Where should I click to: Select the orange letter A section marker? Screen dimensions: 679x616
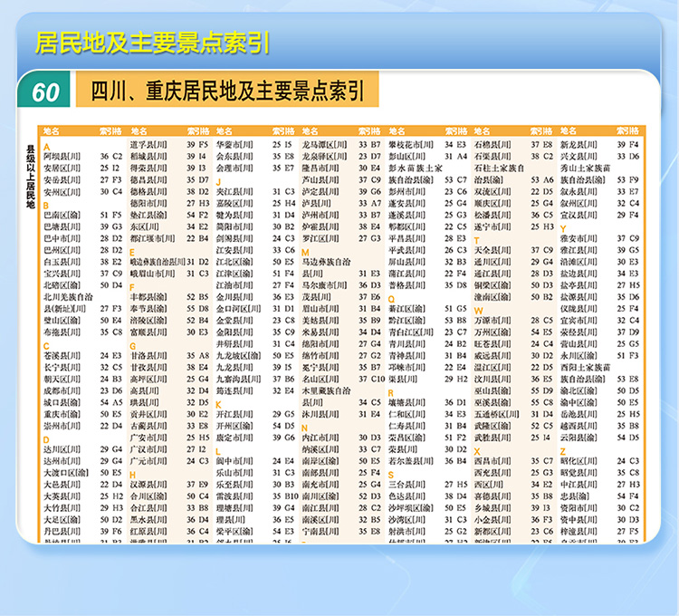(47, 147)
